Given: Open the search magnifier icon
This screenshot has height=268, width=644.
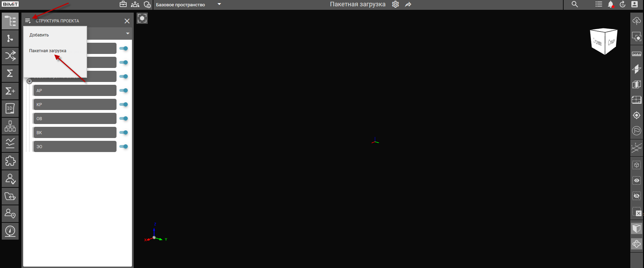Looking at the screenshot, I should click(575, 5).
